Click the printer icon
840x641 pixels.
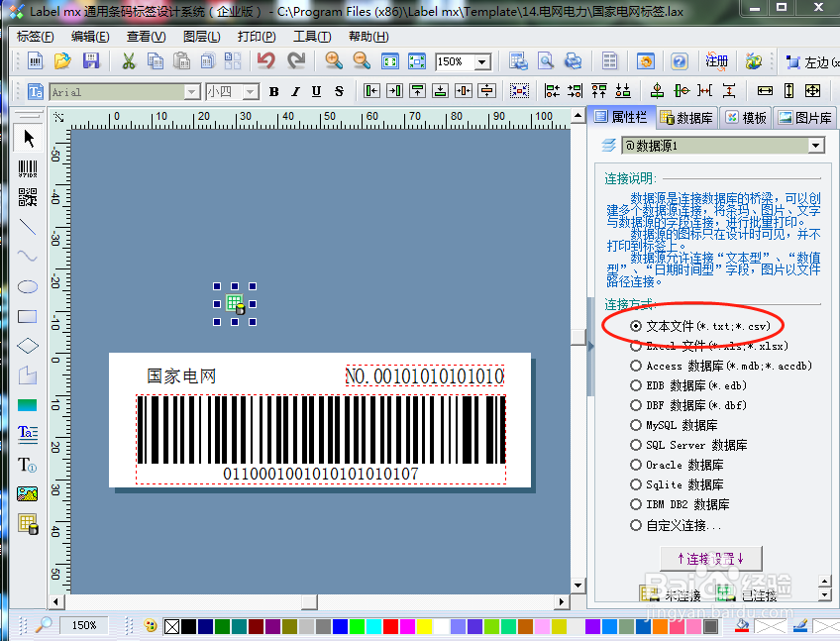(574, 60)
